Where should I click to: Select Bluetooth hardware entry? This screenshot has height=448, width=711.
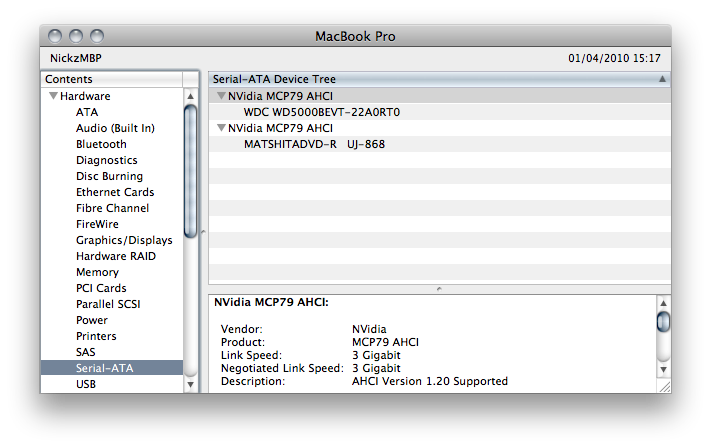tap(101, 144)
